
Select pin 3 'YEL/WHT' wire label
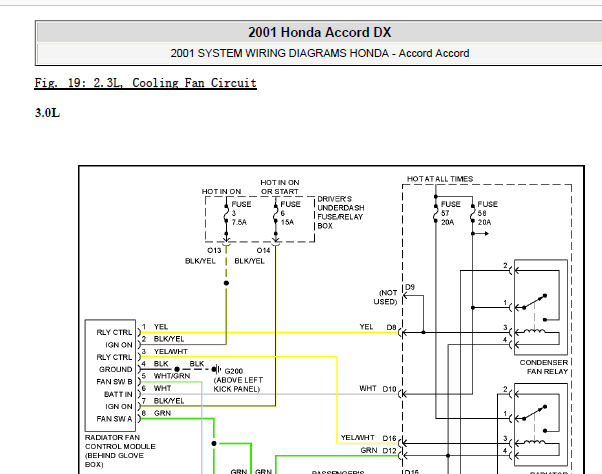coord(170,351)
